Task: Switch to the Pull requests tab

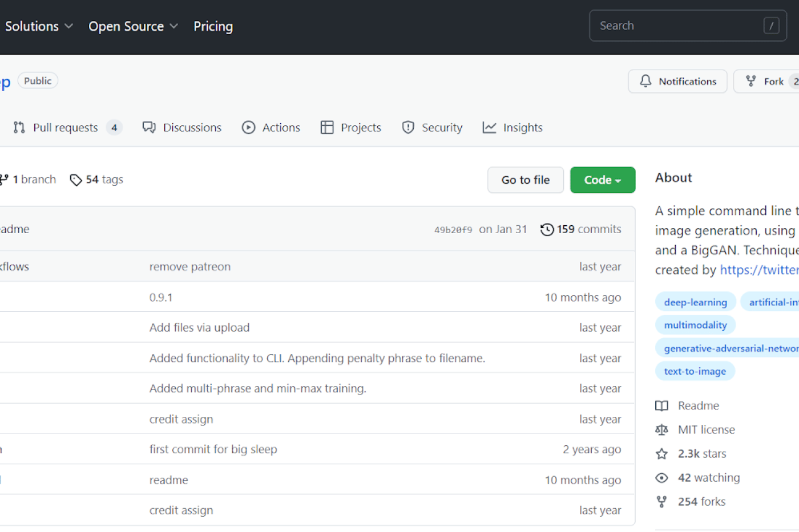Action: tap(66, 128)
